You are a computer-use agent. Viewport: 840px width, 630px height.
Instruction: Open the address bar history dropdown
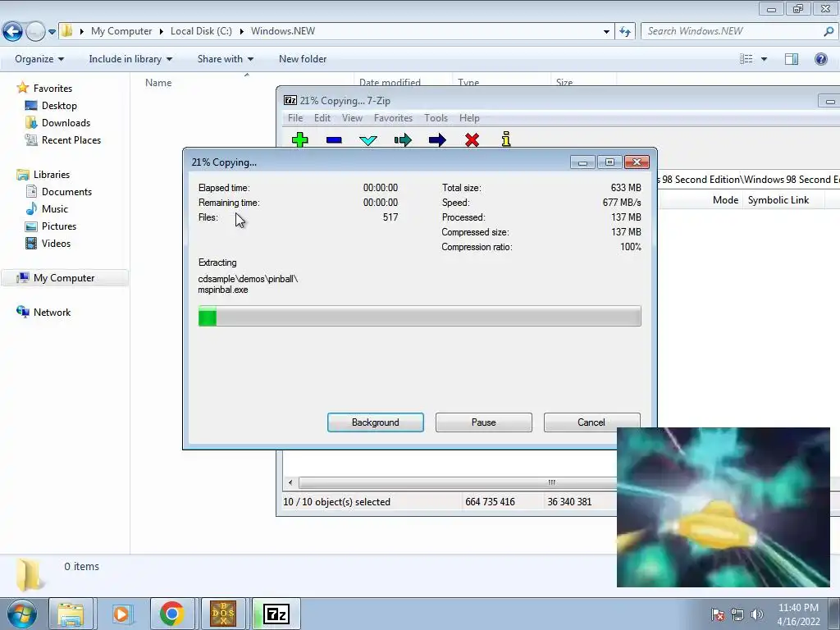point(606,32)
